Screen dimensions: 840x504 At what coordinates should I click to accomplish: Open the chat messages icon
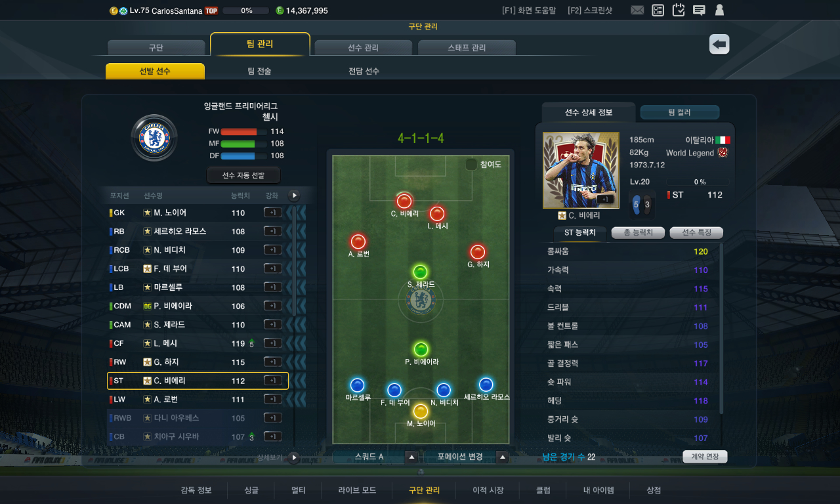click(x=699, y=10)
